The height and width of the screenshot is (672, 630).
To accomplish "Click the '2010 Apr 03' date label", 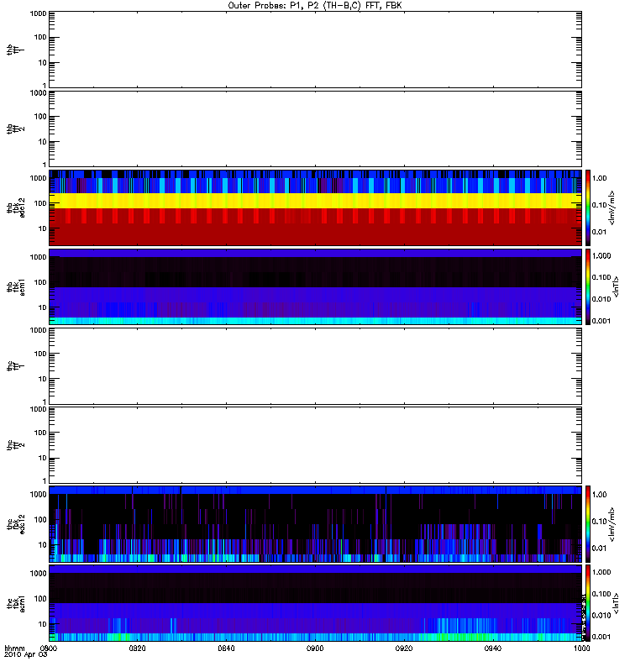I will coord(25,655).
